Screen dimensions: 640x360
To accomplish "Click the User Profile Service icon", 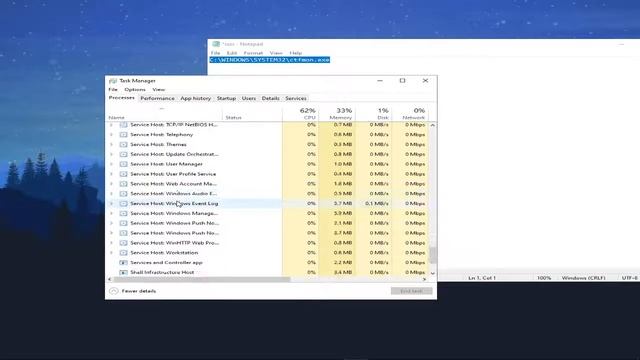I will click(x=123, y=174).
